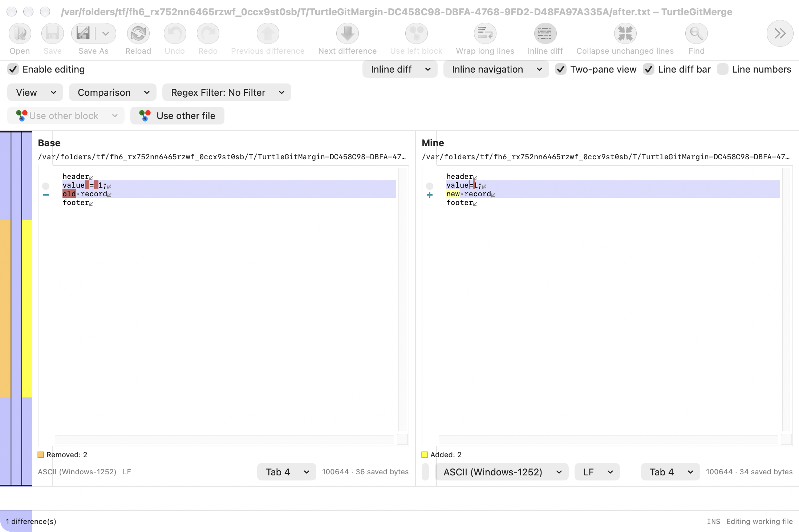
Task: Jump to Previous difference
Action: click(x=268, y=33)
